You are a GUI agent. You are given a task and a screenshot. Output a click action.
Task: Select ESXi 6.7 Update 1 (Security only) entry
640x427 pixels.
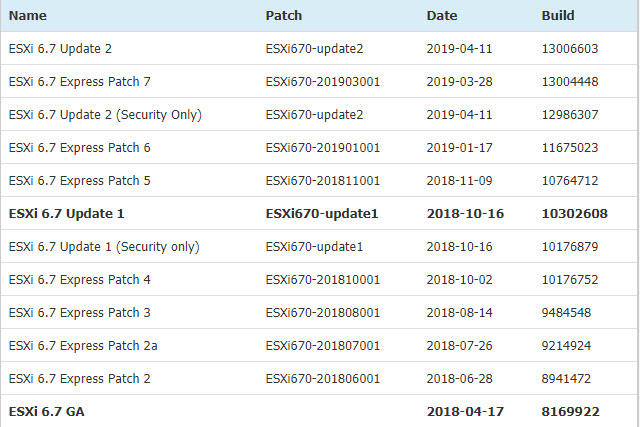[320, 246]
